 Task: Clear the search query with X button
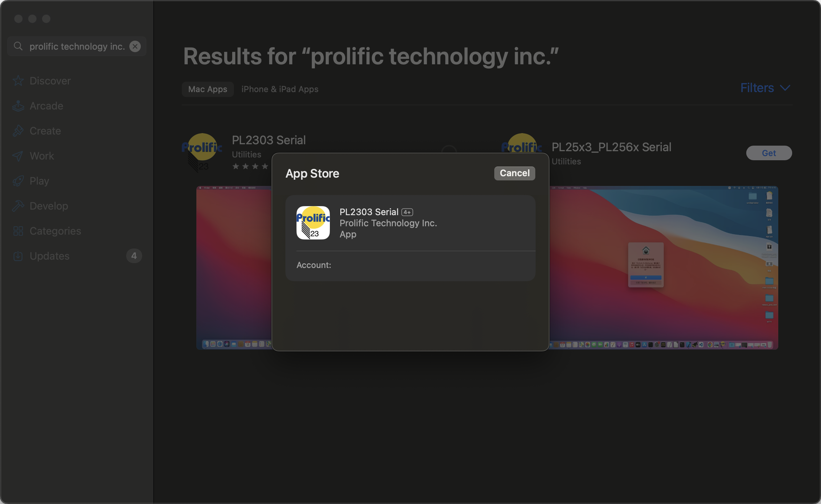(136, 46)
